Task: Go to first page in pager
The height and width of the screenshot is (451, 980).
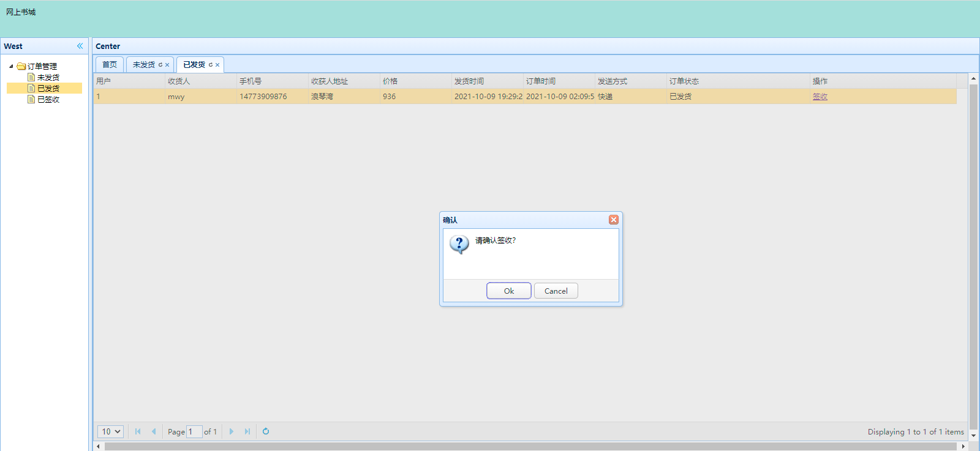Action: point(138,431)
